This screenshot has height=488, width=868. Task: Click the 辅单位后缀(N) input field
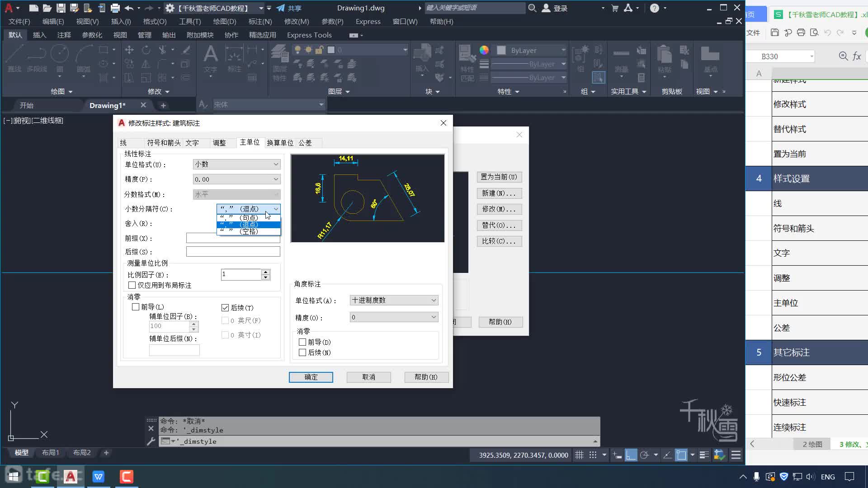[175, 350]
